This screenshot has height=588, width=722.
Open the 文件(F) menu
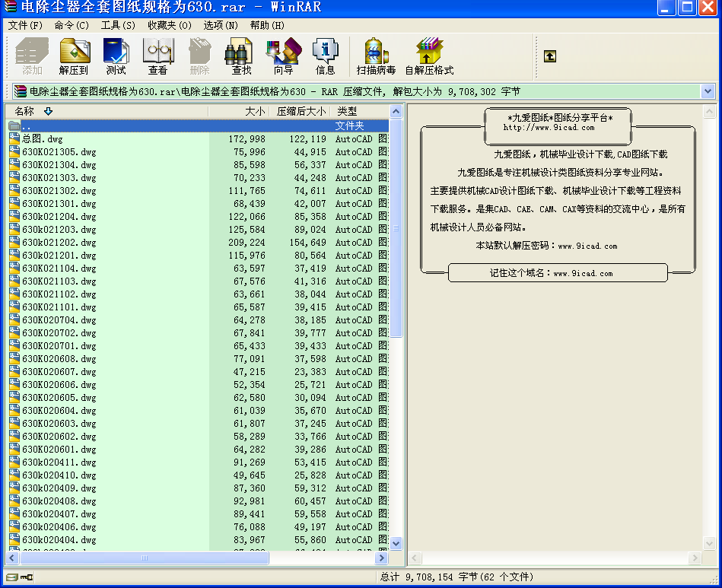click(25, 25)
